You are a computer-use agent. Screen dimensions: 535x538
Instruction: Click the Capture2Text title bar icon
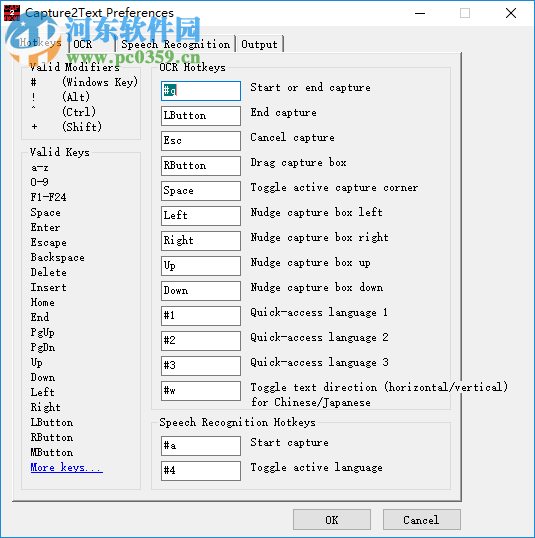(12, 13)
